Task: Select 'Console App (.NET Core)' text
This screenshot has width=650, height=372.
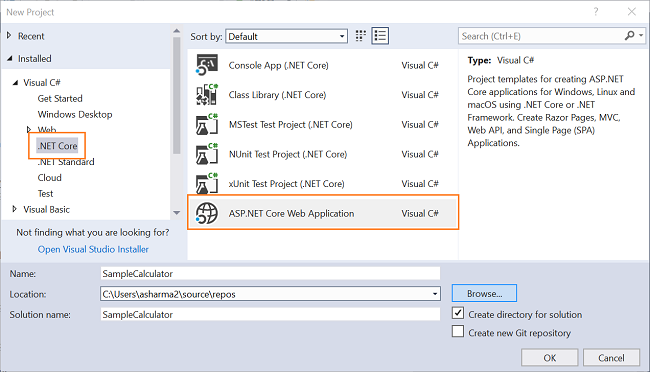Action: click(x=279, y=66)
